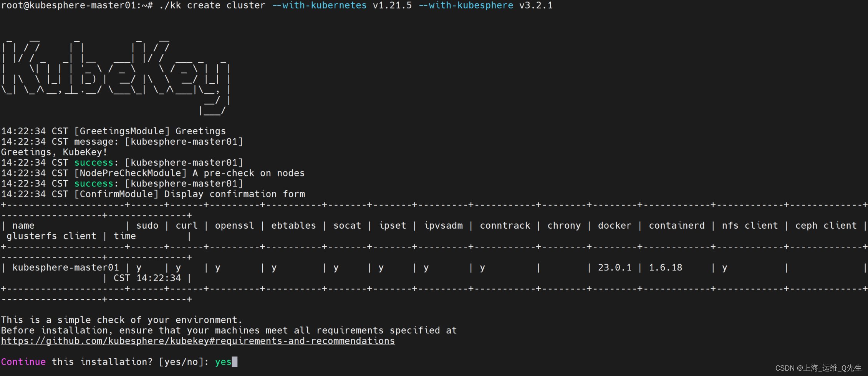The height and width of the screenshot is (376, 868).
Task: Click the typed green 'yes' answer
Action: point(223,362)
